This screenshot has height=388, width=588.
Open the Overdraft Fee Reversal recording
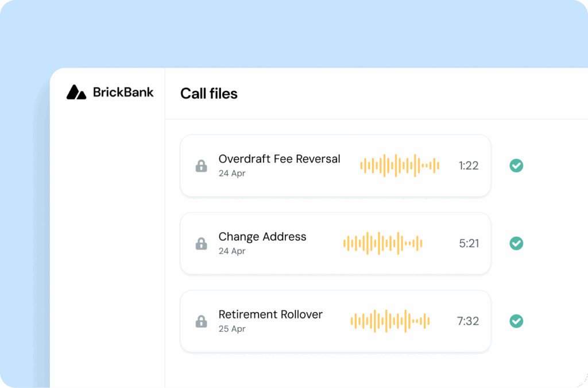[x=279, y=159]
